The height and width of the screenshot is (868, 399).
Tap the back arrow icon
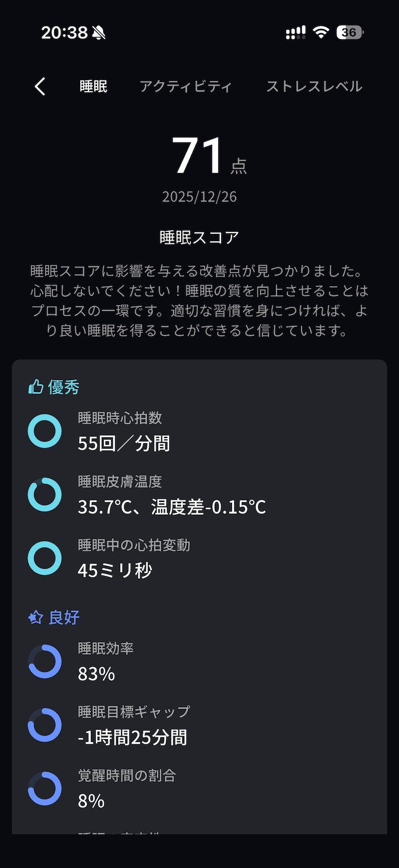[x=40, y=87]
